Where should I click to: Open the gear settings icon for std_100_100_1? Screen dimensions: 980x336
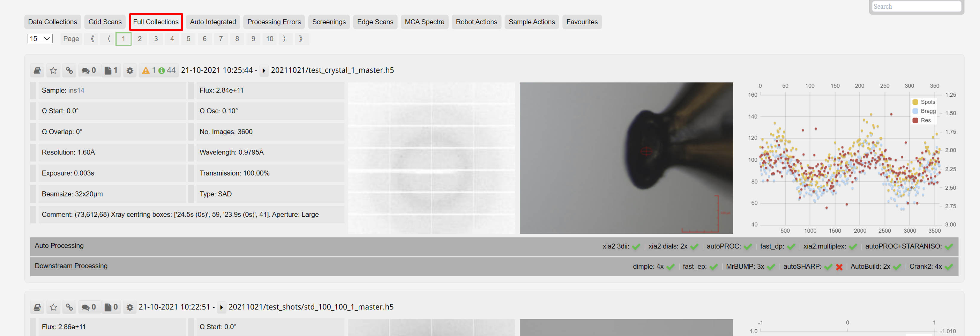click(x=130, y=307)
